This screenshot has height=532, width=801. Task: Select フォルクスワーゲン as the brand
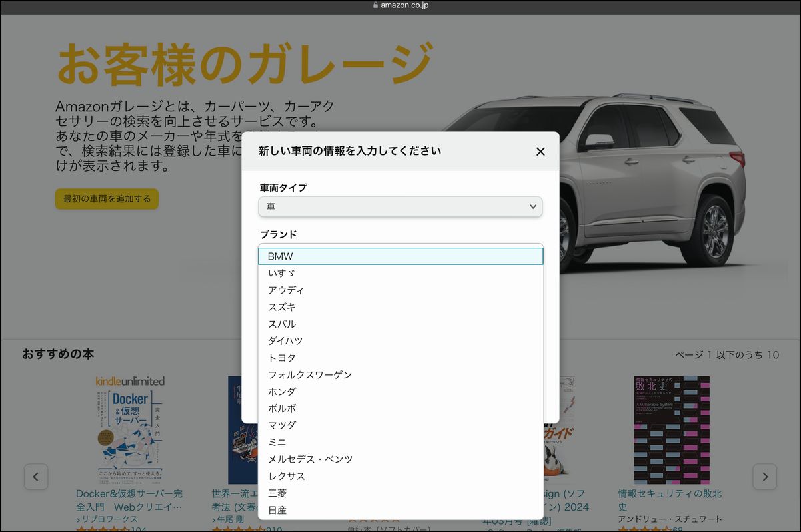click(400, 375)
